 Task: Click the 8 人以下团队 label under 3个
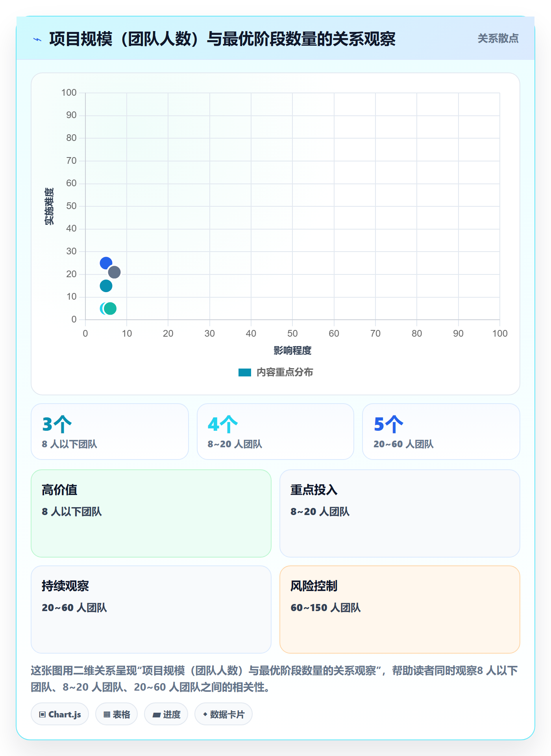(69, 444)
